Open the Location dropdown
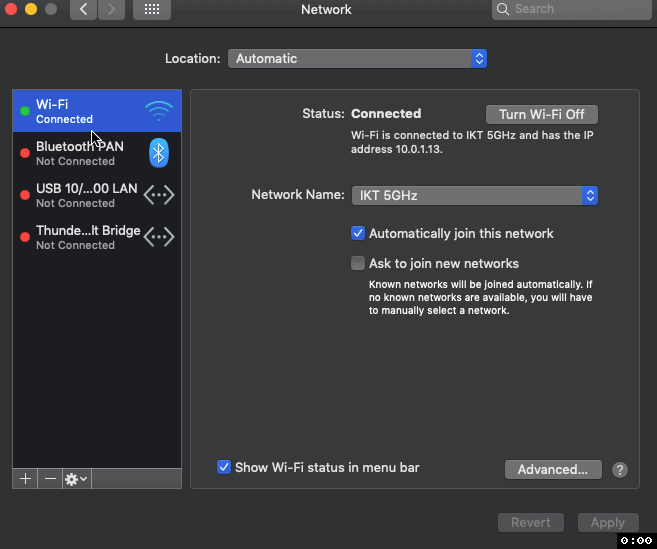The width and height of the screenshot is (657, 549). [357, 59]
